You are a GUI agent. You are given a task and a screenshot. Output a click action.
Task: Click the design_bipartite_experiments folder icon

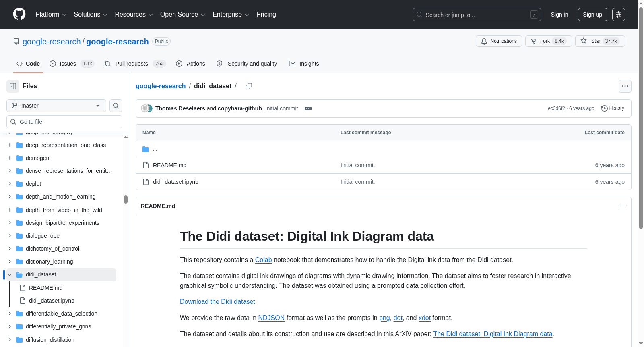19,223
